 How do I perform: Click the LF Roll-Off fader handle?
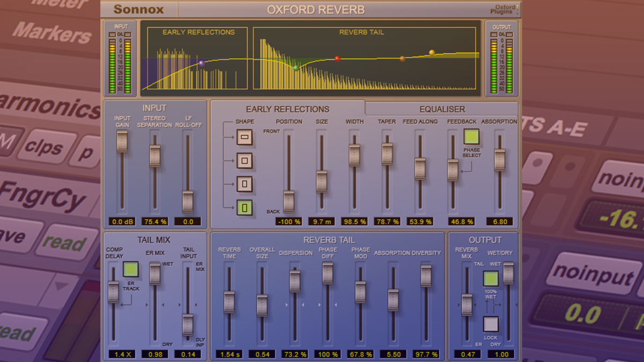(187, 201)
